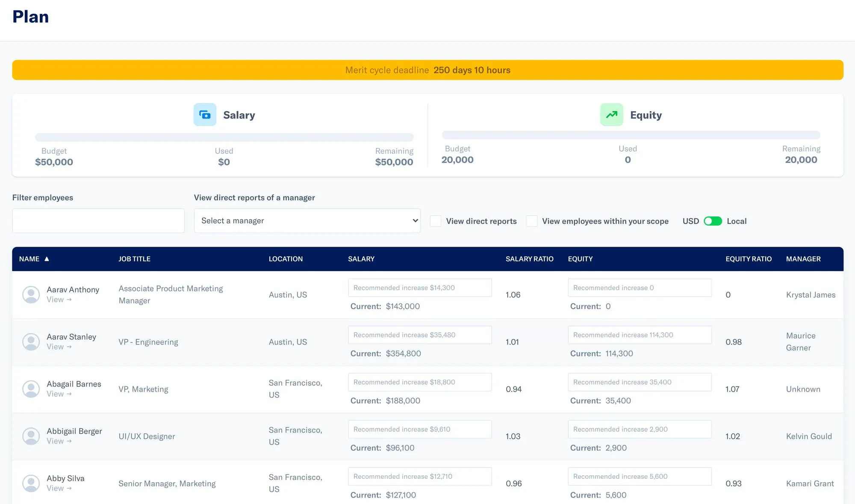Click Aarav Anthony's avatar icon
This screenshot has width=855, height=504.
pyautogui.click(x=31, y=295)
